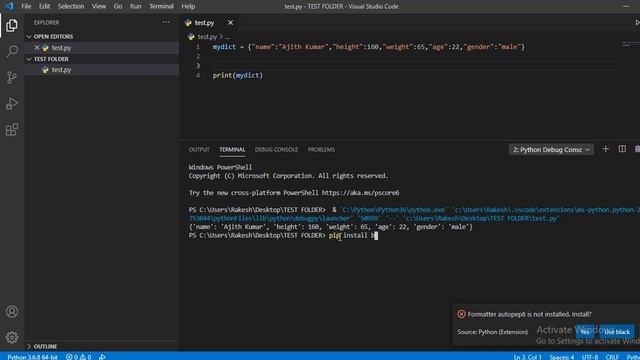Select Python 3.6.8 64-bit interpreter status

[33, 357]
